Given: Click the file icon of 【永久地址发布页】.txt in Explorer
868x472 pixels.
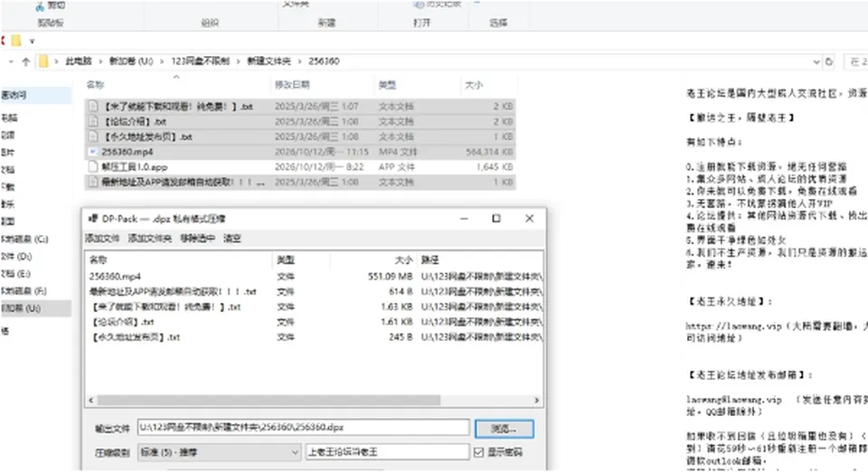Looking at the screenshot, I should click(93, 137).
